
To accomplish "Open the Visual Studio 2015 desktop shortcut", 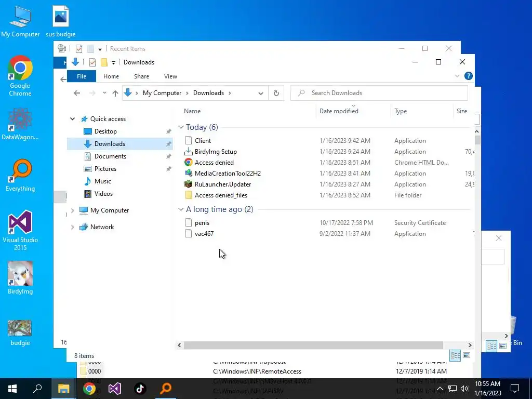I will tap(20, 230).
